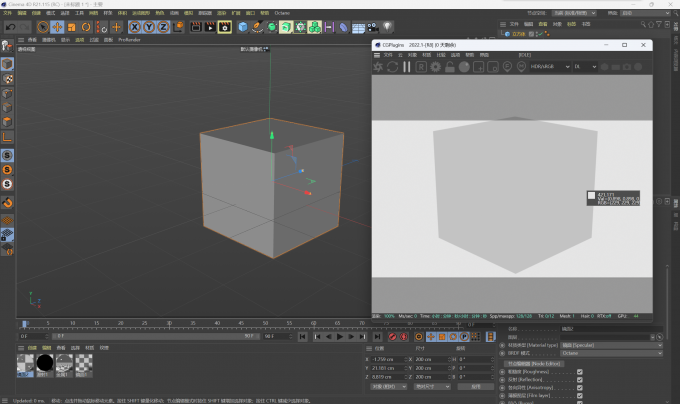Image resolution: width=680 pixels, height=404 pixels.
Task: Open the layout dropdown at top right
Action: 646,13
